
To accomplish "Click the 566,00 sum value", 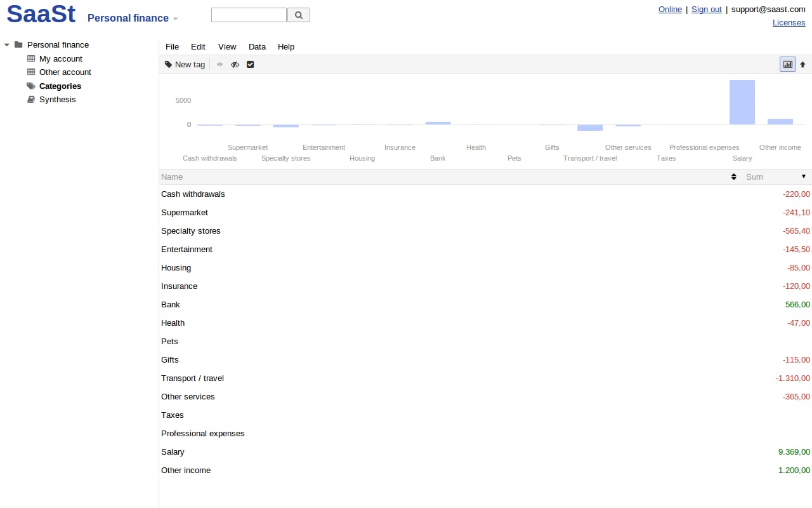I will pyautogui.click(x=797, y=305).
